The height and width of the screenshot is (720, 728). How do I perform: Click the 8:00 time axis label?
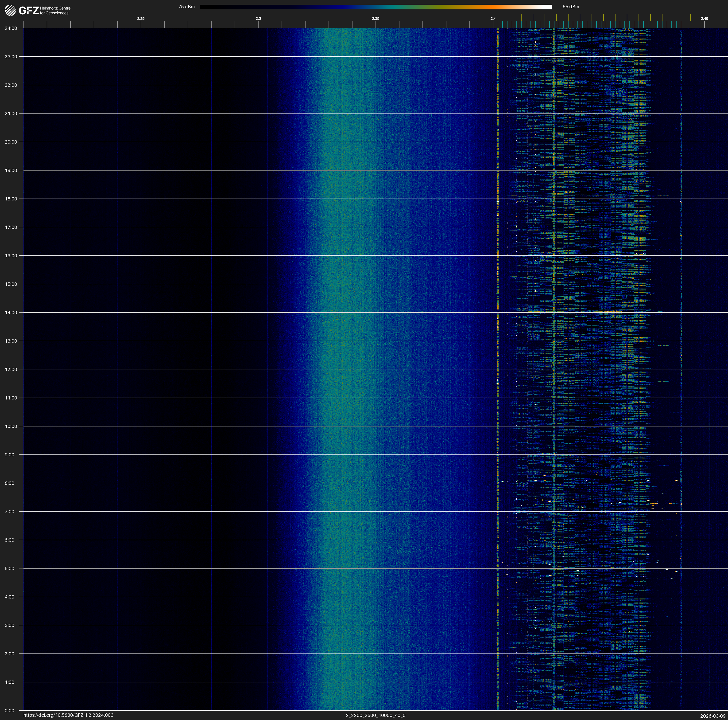(x=10, y=483)
